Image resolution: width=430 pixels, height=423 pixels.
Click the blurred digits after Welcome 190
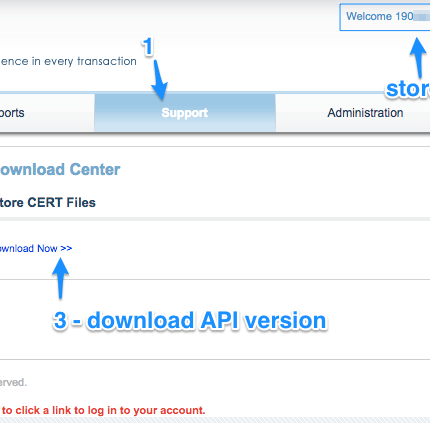pos(422,16)
